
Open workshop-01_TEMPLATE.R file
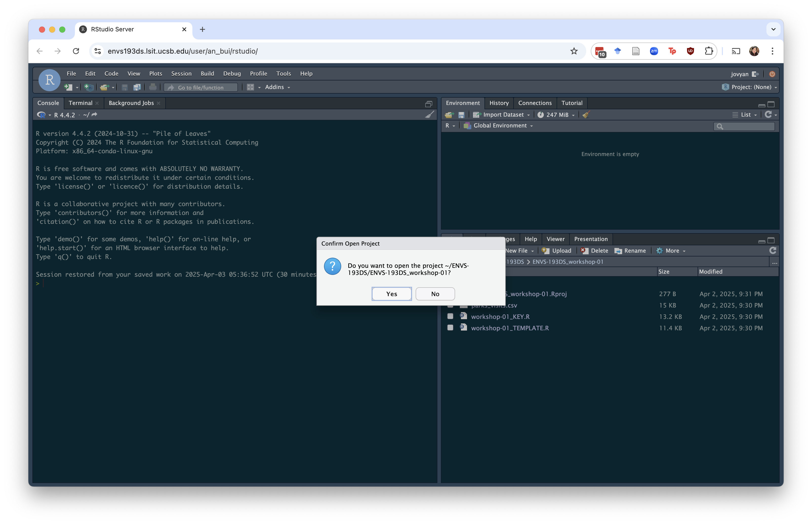click(510, 328)
